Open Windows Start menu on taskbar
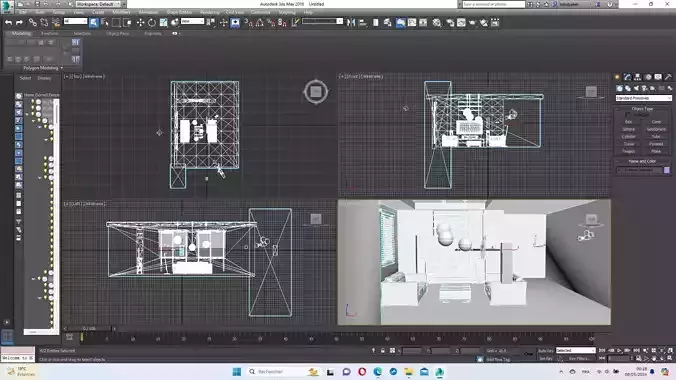 pos(237,372)
